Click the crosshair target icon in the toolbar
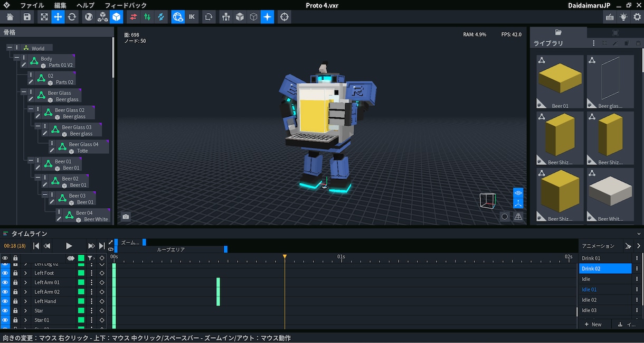The width and height of the screenshot is (644, 343). pos(285,17)
